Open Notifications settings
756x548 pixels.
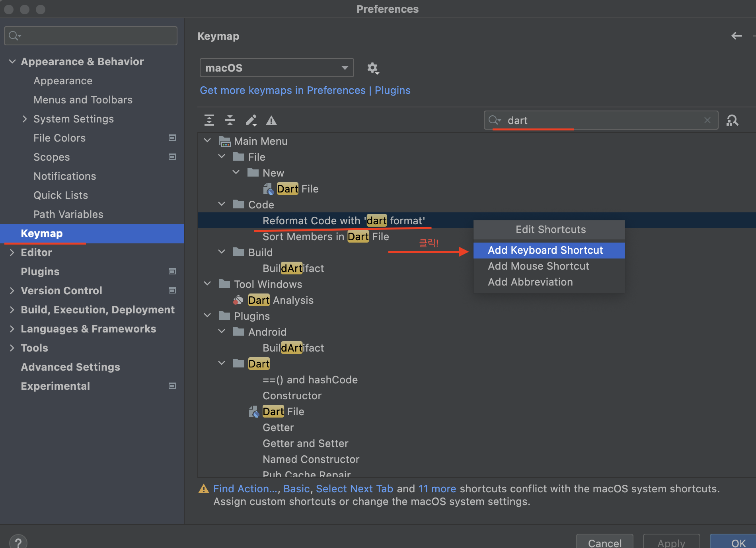pos(64,176)
